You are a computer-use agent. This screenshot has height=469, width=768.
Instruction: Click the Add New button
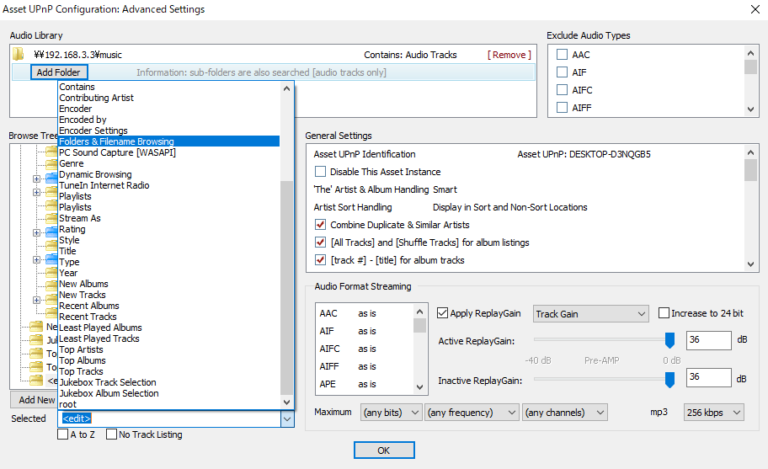(33, 400)
